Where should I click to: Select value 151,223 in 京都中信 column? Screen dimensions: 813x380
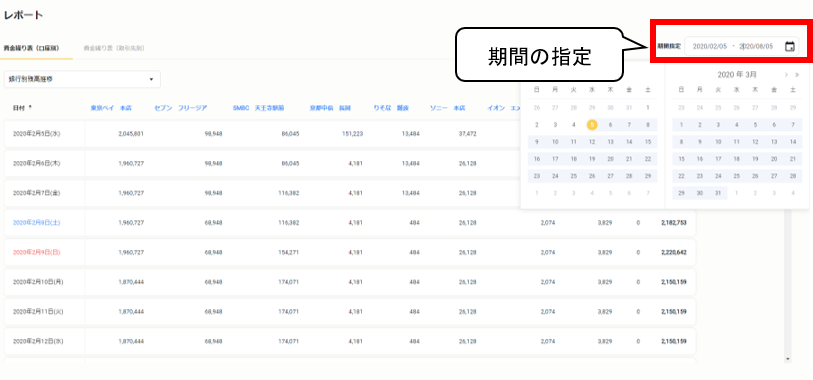[353, 134]
